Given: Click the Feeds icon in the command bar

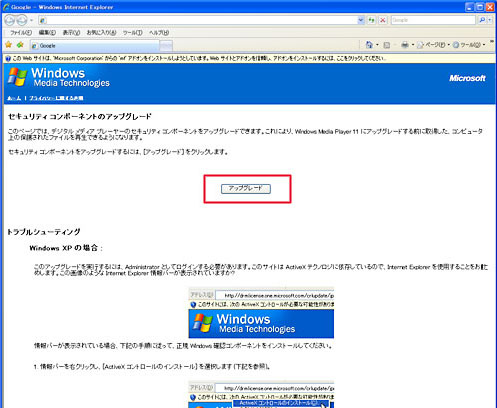Looking at the screenshot, I should click(386, 45).
